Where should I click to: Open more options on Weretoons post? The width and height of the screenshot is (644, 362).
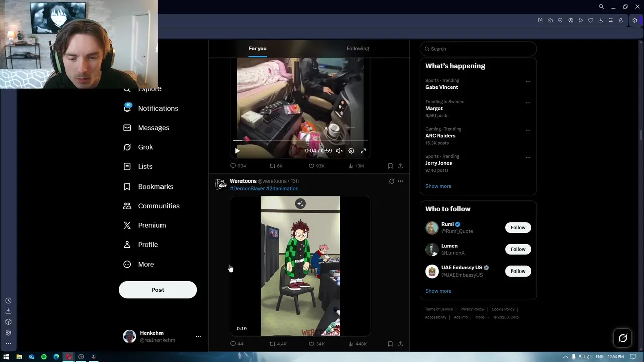[x=400, y=181]
